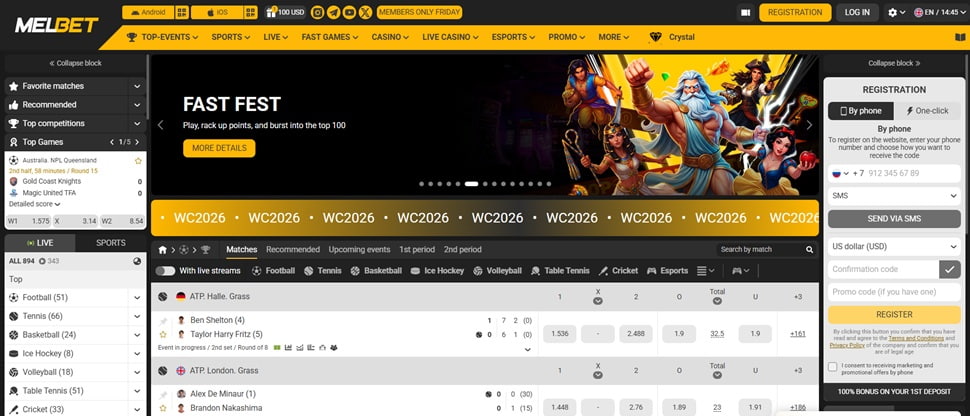Click the REGISTRATION button in header
Image resolution: width=970 pixels, height=416 pixels.
coord(795,12)
